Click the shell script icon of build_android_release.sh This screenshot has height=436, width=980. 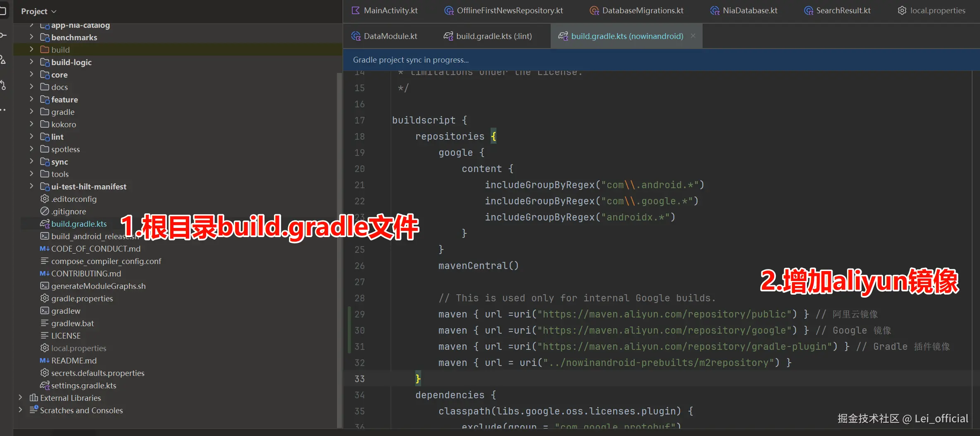click(45, 236)
